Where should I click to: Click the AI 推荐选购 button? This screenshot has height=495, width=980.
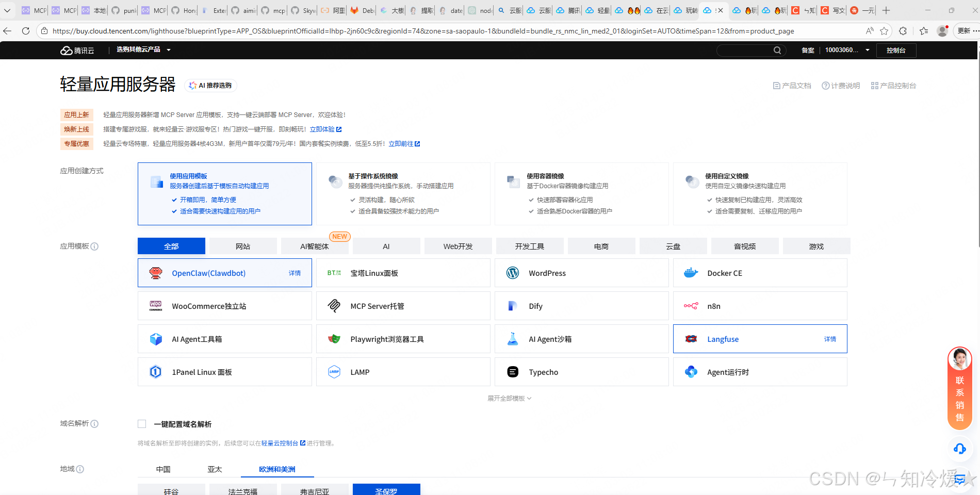[x=210, y=85]
